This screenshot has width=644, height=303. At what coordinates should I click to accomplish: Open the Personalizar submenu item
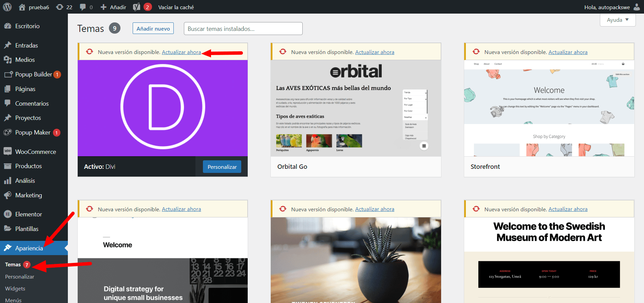[x=20, y=277]
